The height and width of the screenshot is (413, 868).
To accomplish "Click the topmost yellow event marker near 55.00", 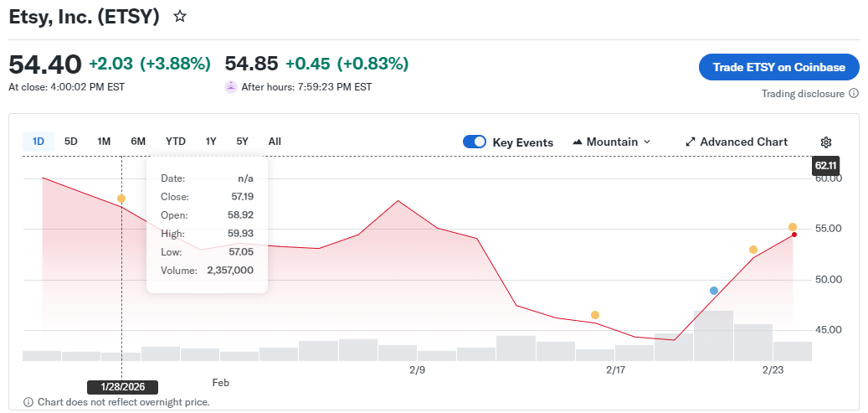I will coord(793,227).
